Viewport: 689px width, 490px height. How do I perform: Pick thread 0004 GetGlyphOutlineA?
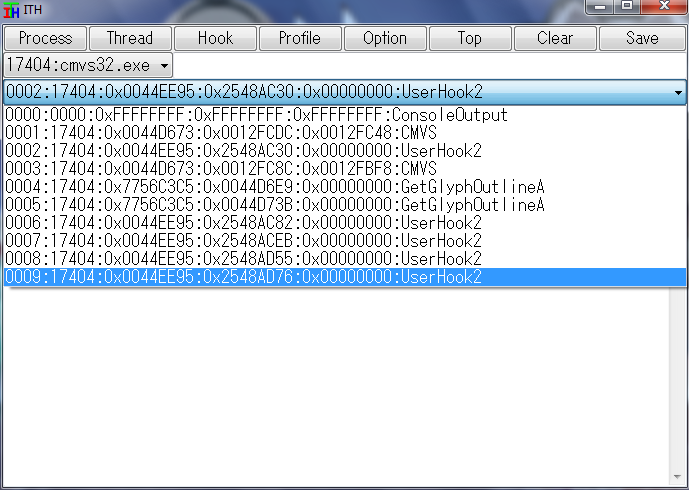click(345, 187)
